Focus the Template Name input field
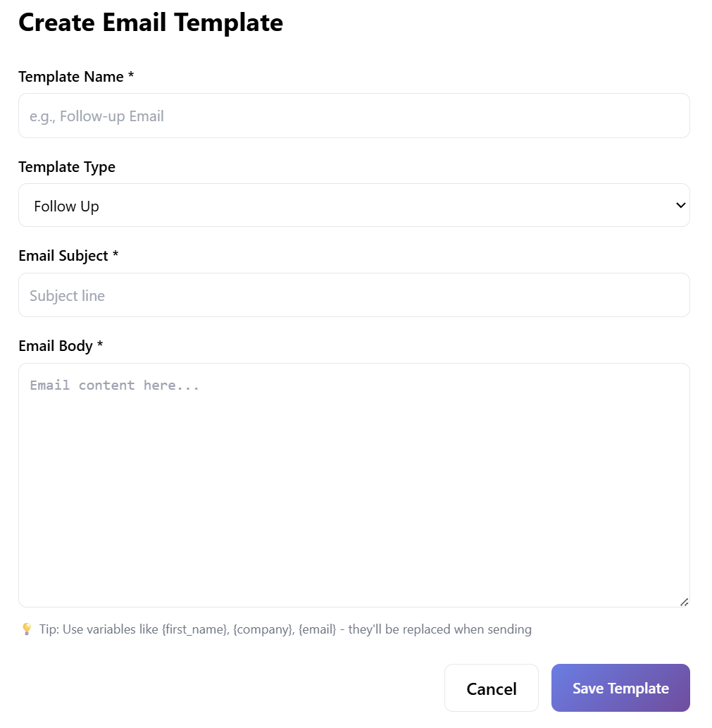The width and height of the screenshot is (712, 728). pyautogui.click(x=354, y=116)
